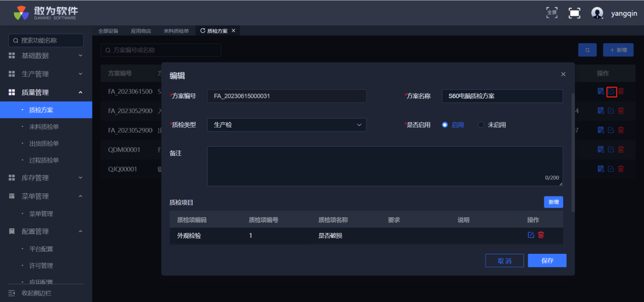
Task: Click the highlighted edit icon in the first table row
Action: pyautogui.click(x=611, y=92)
